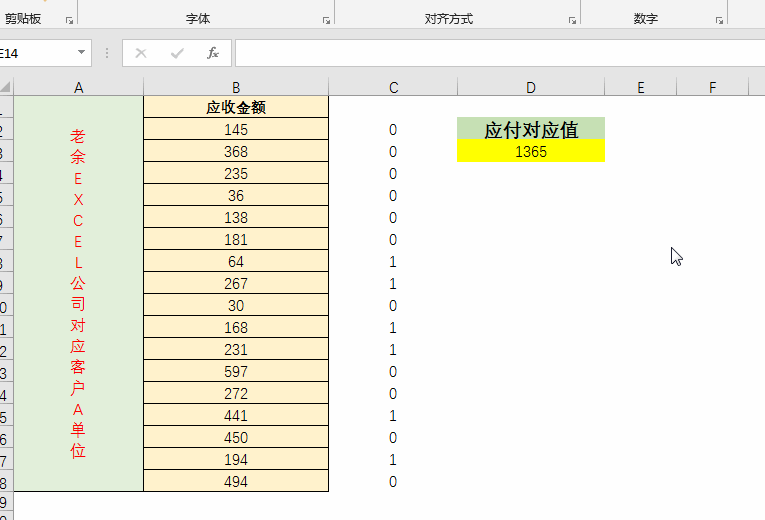The height and width of the screenshot is (520, 765).
Task: Open the alignment (对齐方式) dialog launcher
Action: (572, 20)
